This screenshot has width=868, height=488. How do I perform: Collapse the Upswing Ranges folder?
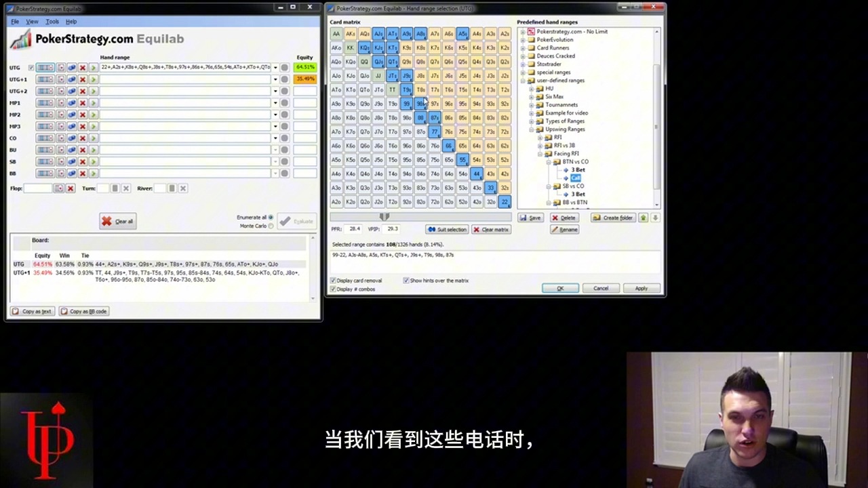pos(532,129)
